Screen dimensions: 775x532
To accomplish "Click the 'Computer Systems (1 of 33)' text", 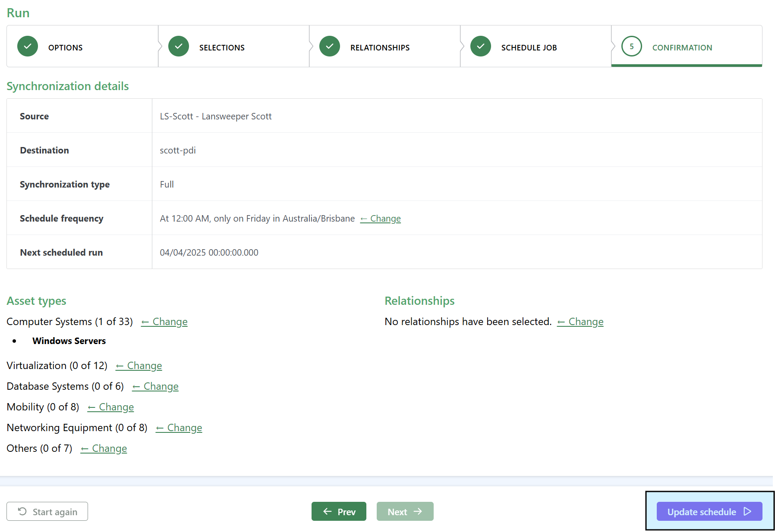I will (70, 322).
